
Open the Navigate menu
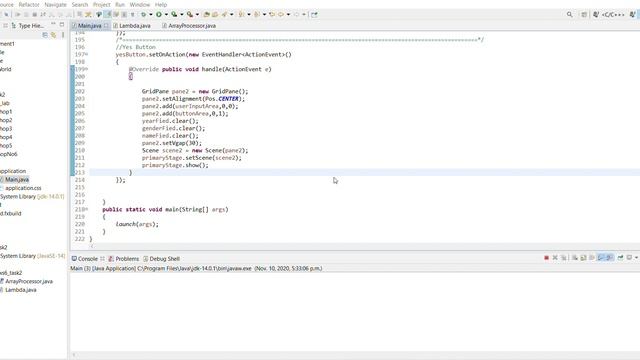[x=55, y=4]
